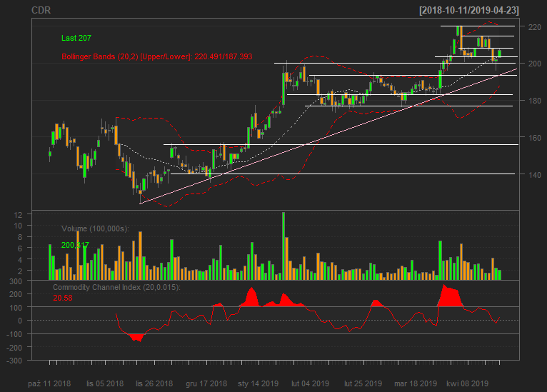Viewport: 547px width, 392px height.
Task: Click the date label 'lis 05 2018'
Action: 105,383
